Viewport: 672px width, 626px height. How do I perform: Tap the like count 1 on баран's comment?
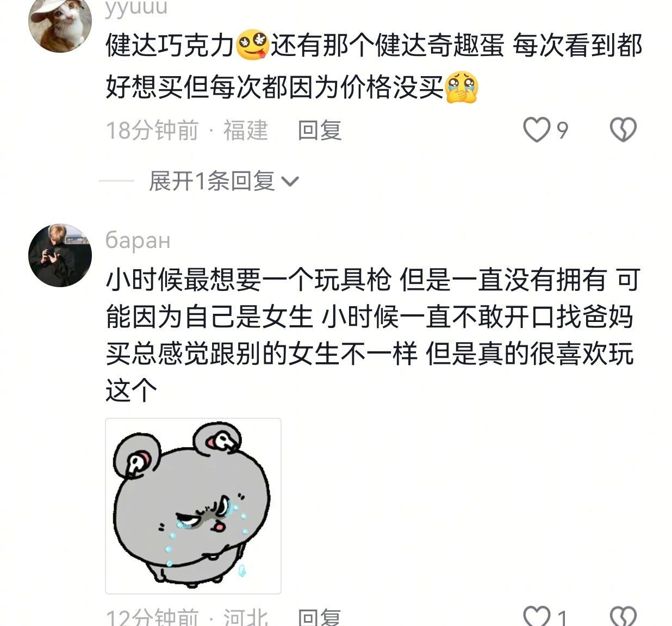click(x=563, y=617)
